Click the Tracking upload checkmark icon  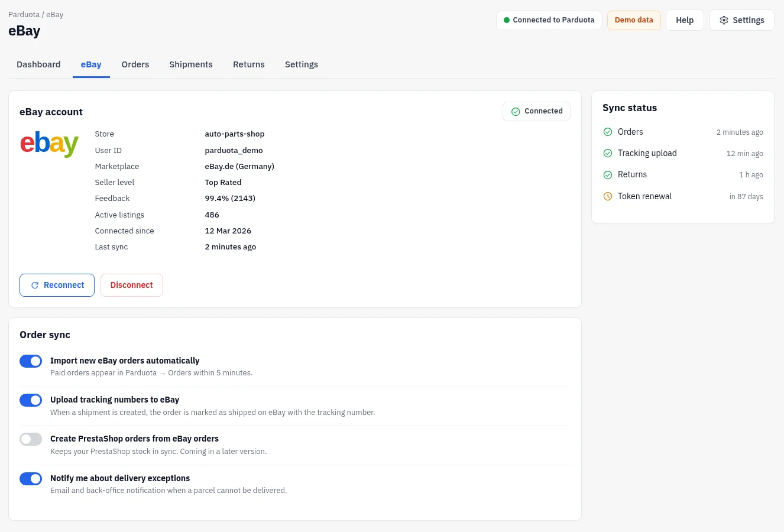608,153
